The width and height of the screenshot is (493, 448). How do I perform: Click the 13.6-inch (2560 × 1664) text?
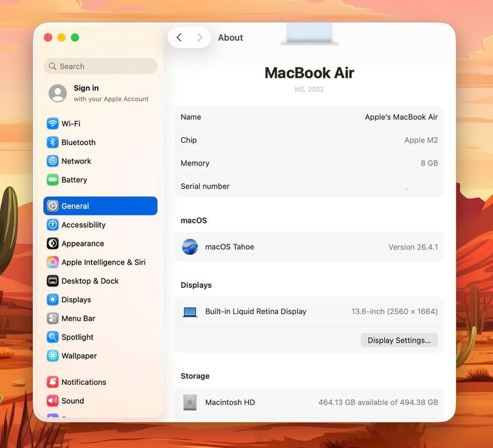click(x=394, y=311)
